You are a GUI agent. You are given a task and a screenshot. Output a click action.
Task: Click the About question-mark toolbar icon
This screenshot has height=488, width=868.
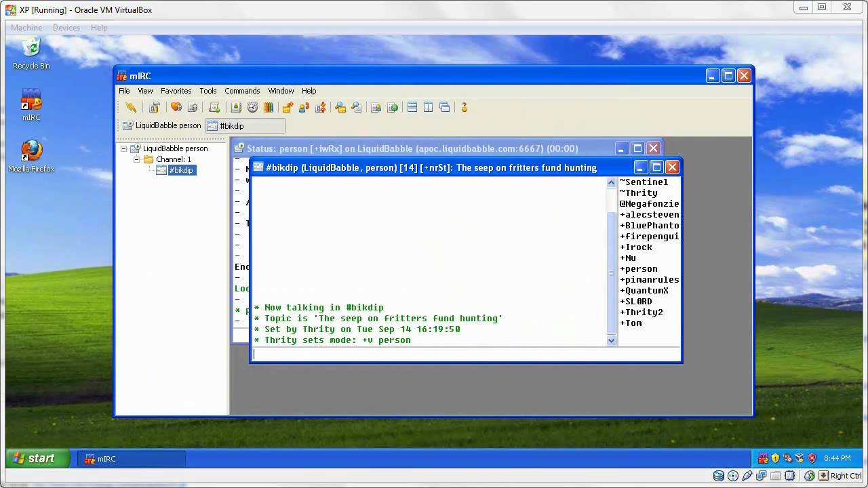click(465, 107)
